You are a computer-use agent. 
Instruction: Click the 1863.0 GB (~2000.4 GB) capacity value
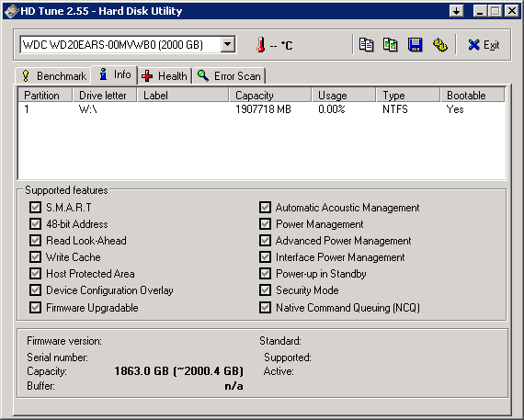178,371
